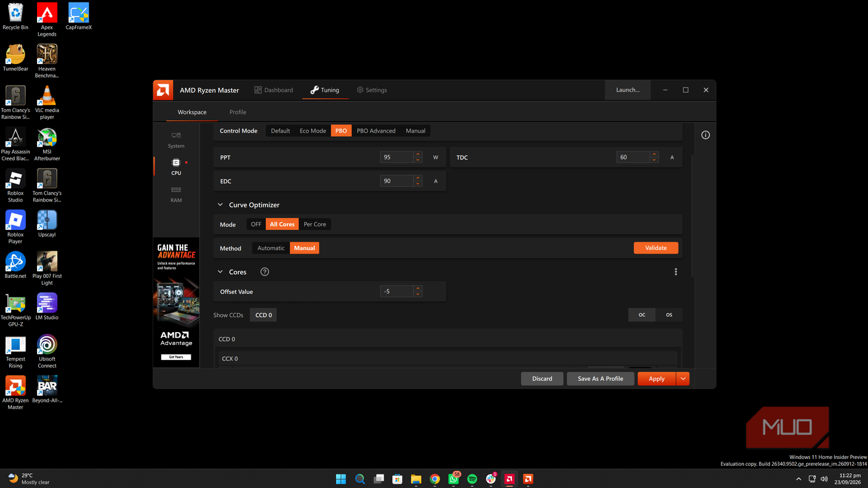Set Control Mode to Eco Mode
Viewport: 868px width, 488px height.
pyautogui.click(x=313, y=131)
